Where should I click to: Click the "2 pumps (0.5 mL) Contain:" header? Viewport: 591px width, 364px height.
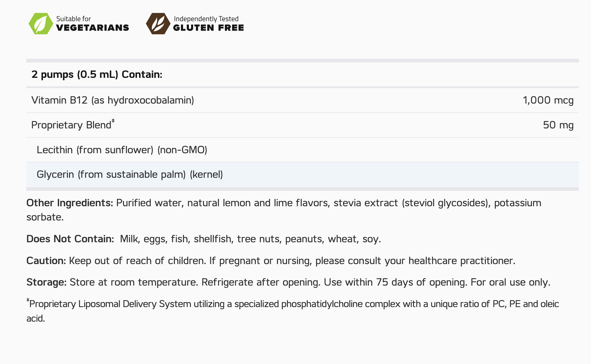click(x=97, y=74)
